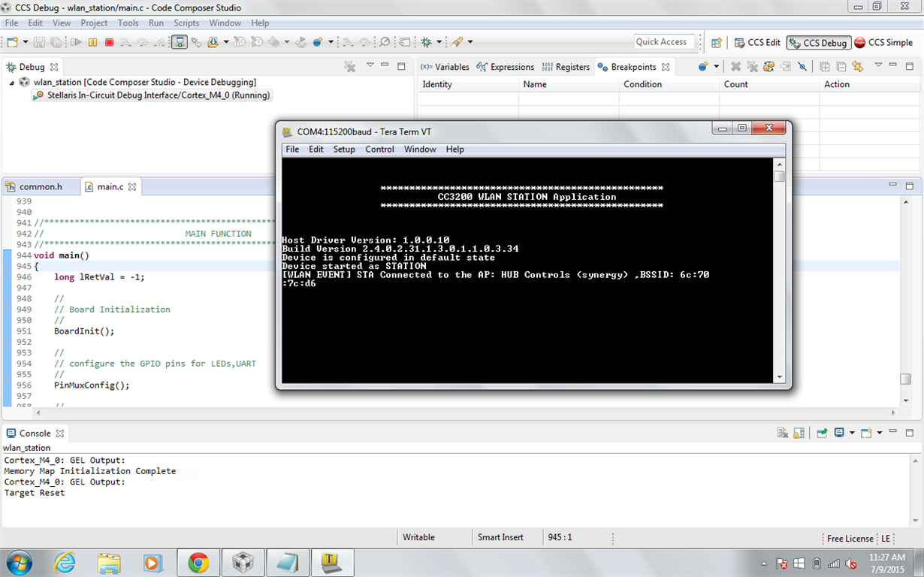Open dropdown arrow next to New icon

pyautogui.click(x=26, y=42)
